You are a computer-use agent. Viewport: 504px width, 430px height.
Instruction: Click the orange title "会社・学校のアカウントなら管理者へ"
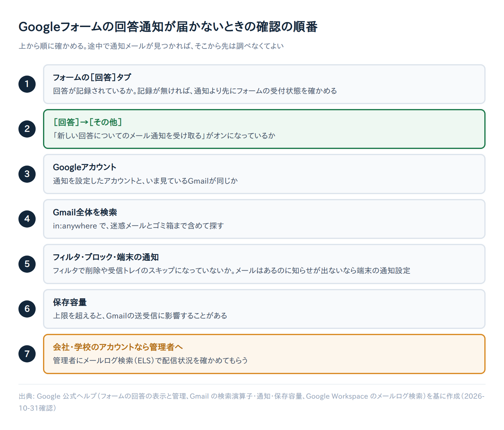[118, 347]
